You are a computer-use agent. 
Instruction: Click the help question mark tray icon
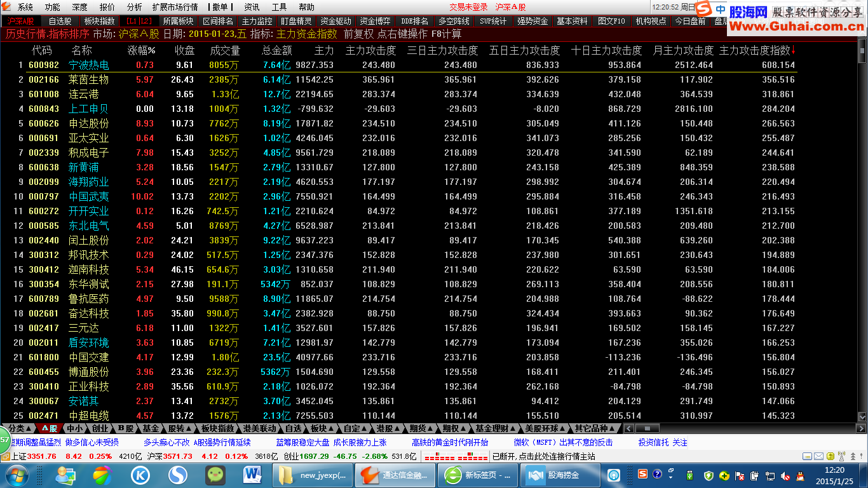(x=657, y=474)
